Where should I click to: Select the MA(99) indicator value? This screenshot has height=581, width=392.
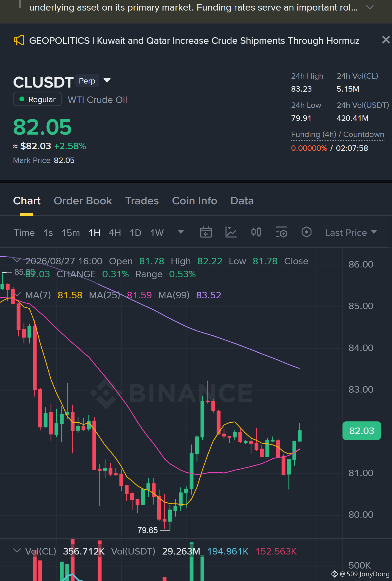tap(208, 295)
